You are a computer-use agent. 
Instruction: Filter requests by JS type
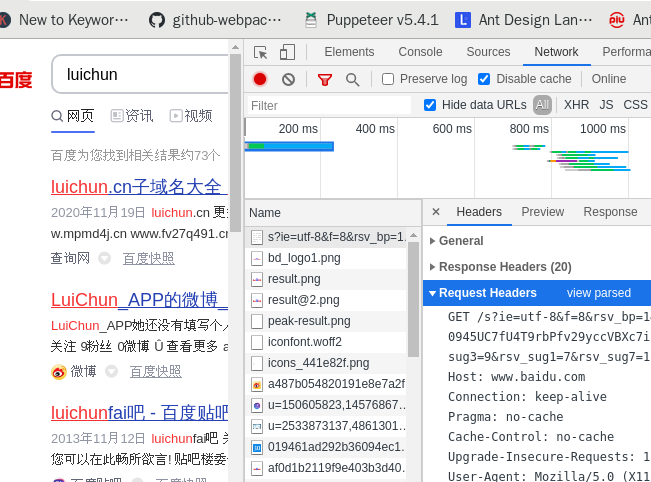[606, 105]
